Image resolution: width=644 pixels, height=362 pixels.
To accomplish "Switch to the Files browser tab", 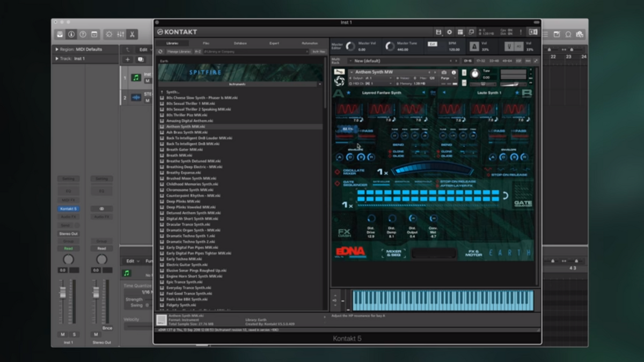I will coord(206,43).
